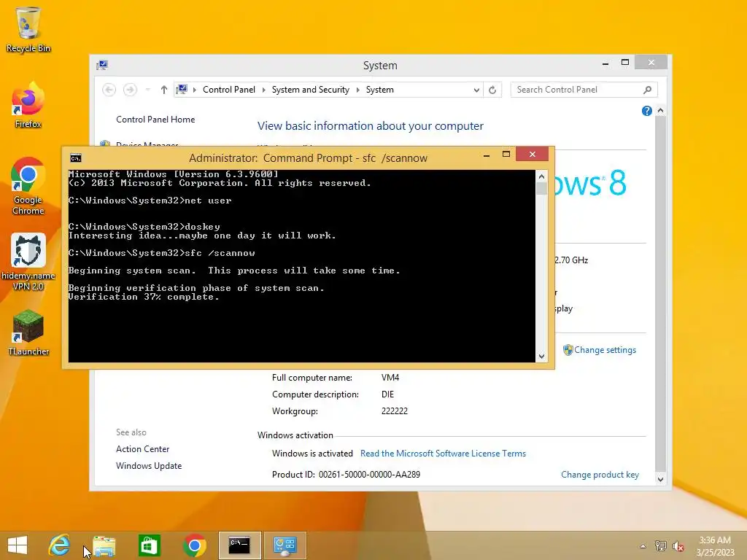This screenshot has width=747, height=560.
Task: Open Command Prompt title bar system icon
Action: pos(76,158)
